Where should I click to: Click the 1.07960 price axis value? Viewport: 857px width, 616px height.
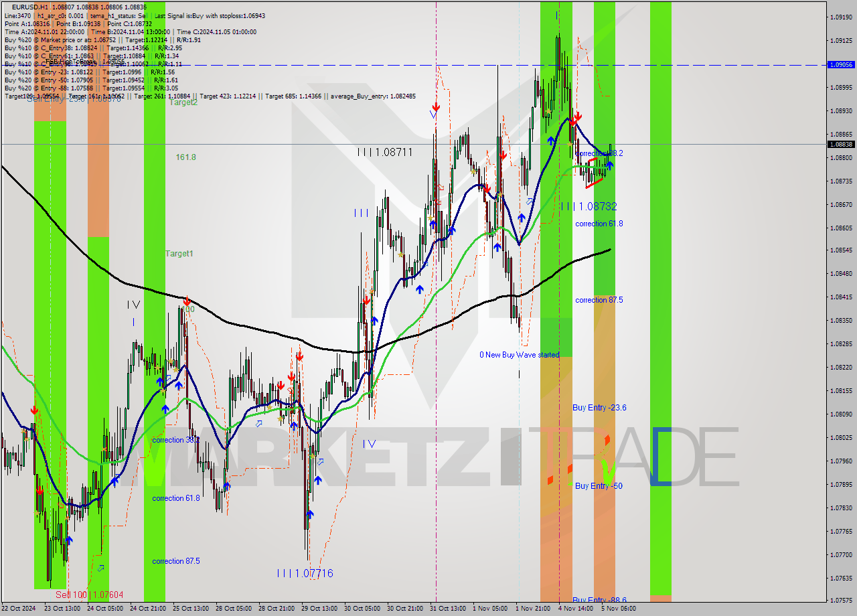pyautogui.click(x=841, y=461)
